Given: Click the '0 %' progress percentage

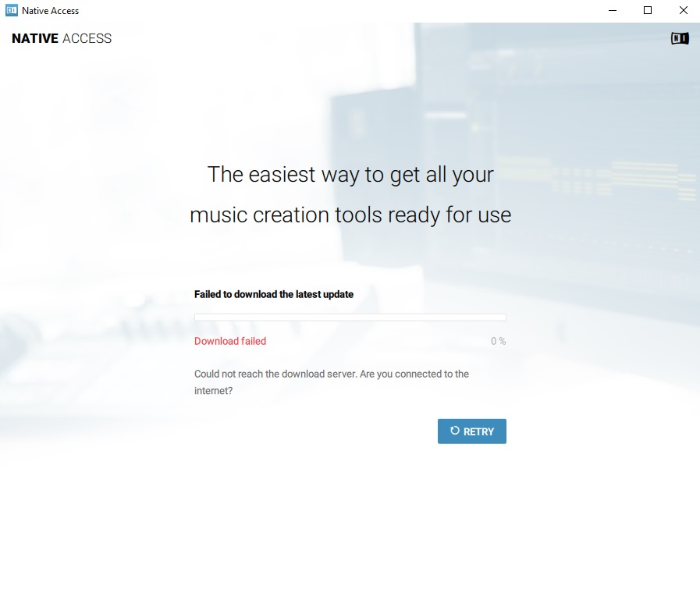Looking at the screenshot, I should pyautogui.click(x=498, y=341).
